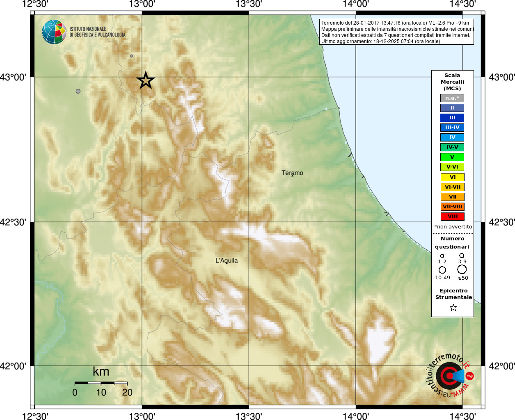Click the 'Mappa preliminare' info line
The image size is (515, 420).
tap(398, 29)
